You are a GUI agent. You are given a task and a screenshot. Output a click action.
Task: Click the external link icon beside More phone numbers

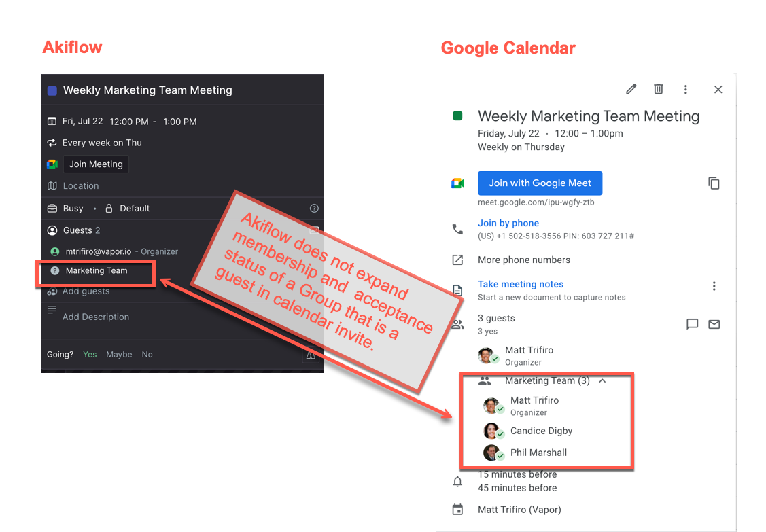457,260
